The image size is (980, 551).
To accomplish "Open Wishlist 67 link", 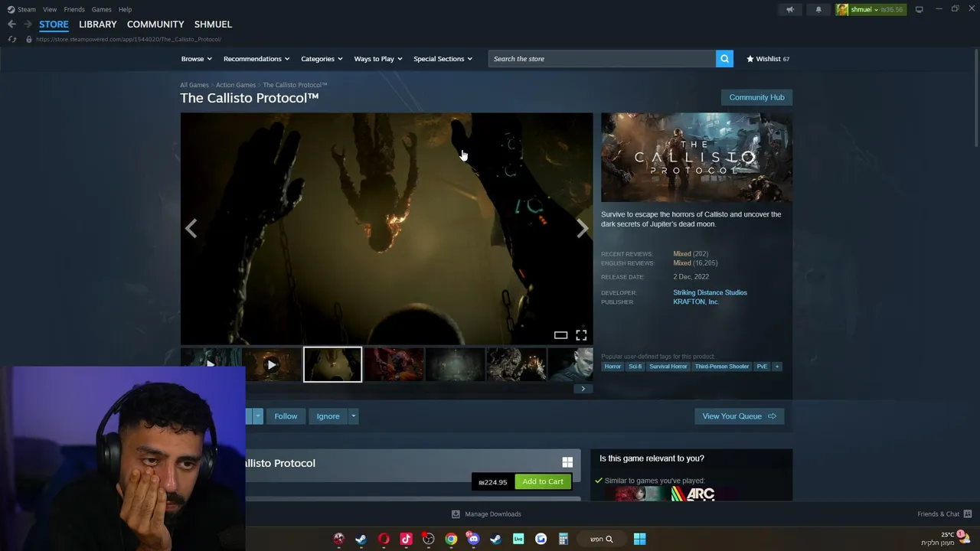I will click(768, 59).
